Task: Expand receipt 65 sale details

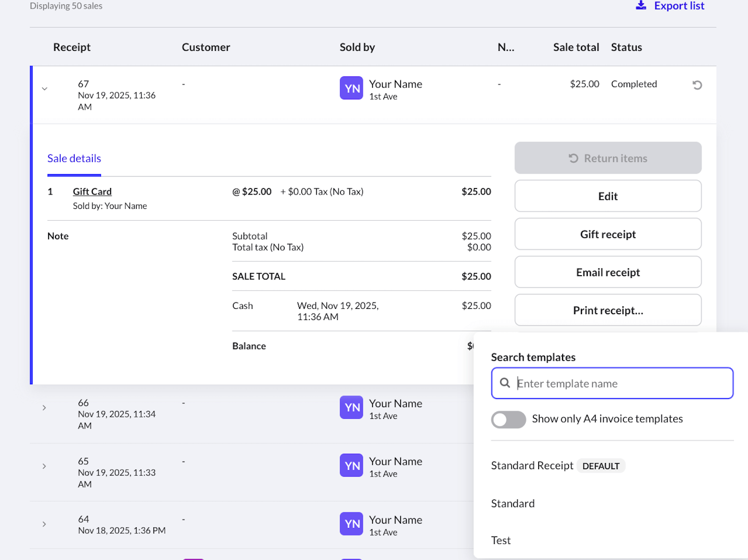Action: [44, 466]
